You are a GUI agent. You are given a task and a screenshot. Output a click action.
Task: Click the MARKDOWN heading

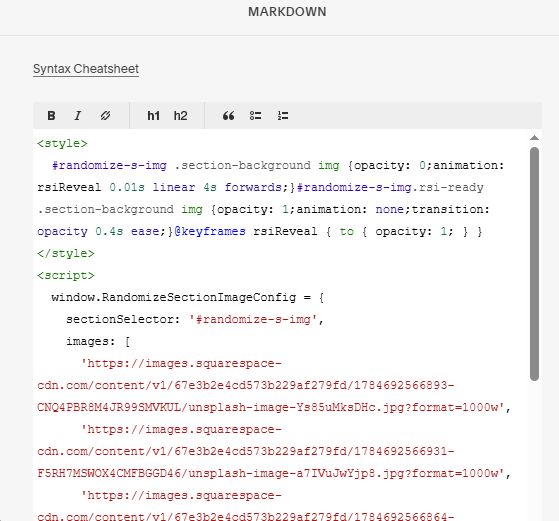click(287, 12)
